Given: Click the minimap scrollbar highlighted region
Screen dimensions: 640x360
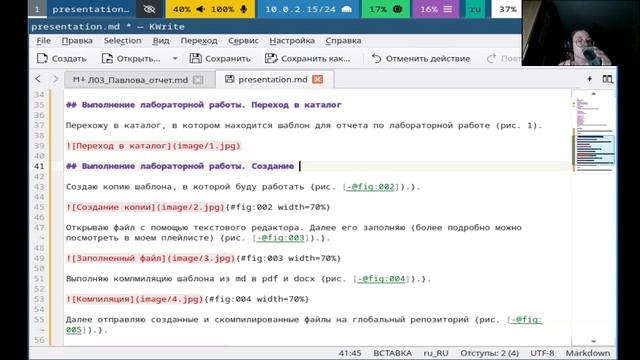Looking at the screenshot, I should pos(594,149).
